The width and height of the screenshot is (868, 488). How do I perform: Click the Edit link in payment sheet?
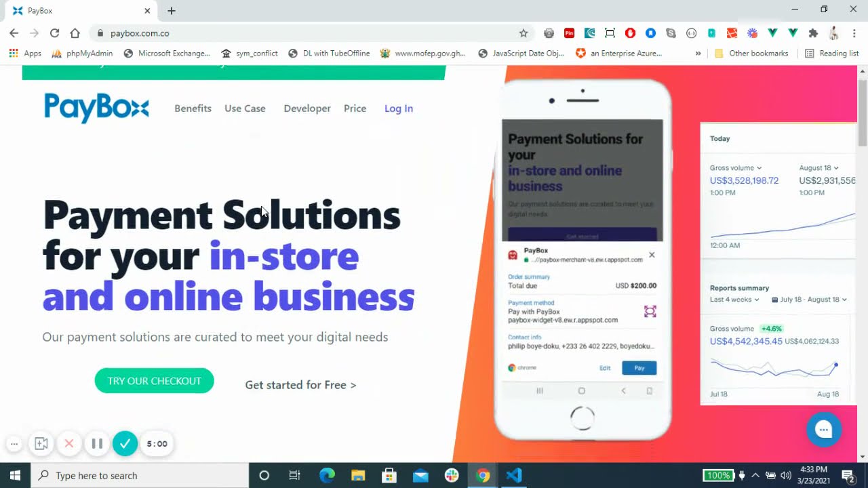605,368
